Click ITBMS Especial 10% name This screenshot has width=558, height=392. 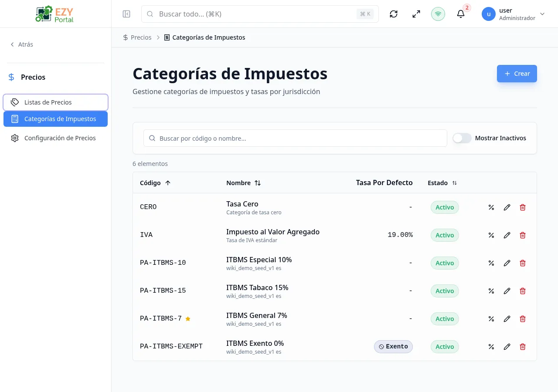259,260
